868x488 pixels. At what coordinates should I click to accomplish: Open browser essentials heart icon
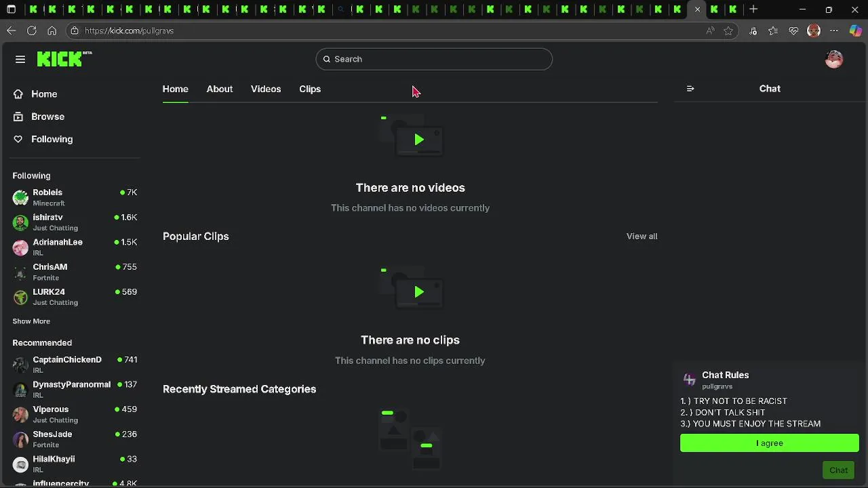point(793,30)
